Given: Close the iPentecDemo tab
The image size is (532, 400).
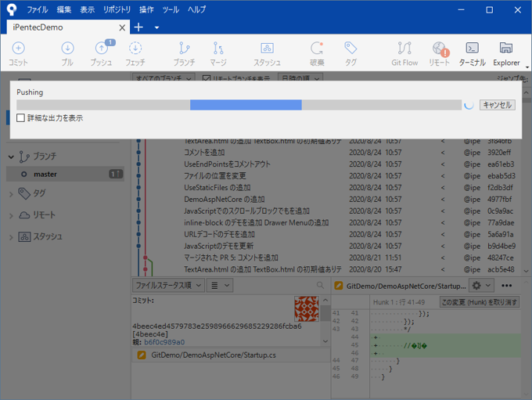Looking at the screenshot, I should tap(122, 28).
